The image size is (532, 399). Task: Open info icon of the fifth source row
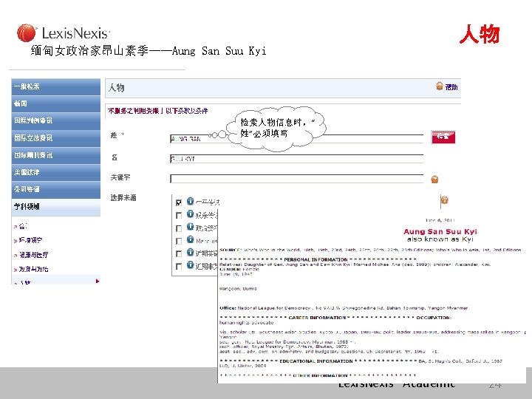click(191, 253)
